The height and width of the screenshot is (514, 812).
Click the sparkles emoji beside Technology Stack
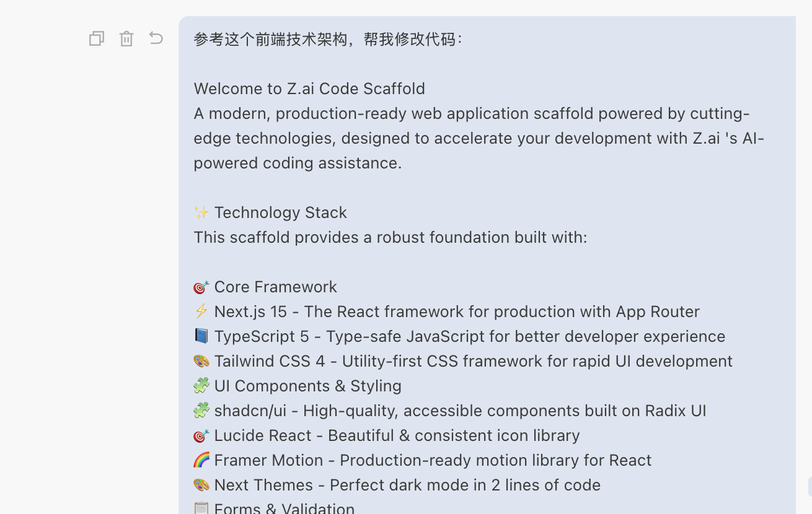click(x=201, y=212)
